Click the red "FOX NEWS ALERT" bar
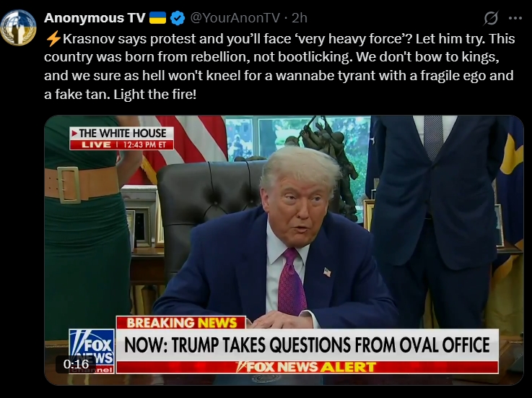 pos(307,367)
